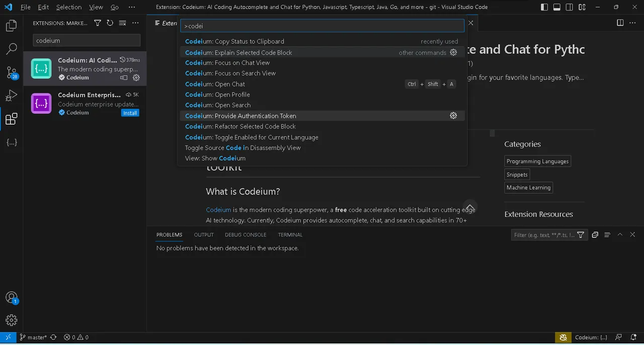Open the Manage gear in activity bar
The width and height of the screenshot is (644, 345).
pos(11,320)
